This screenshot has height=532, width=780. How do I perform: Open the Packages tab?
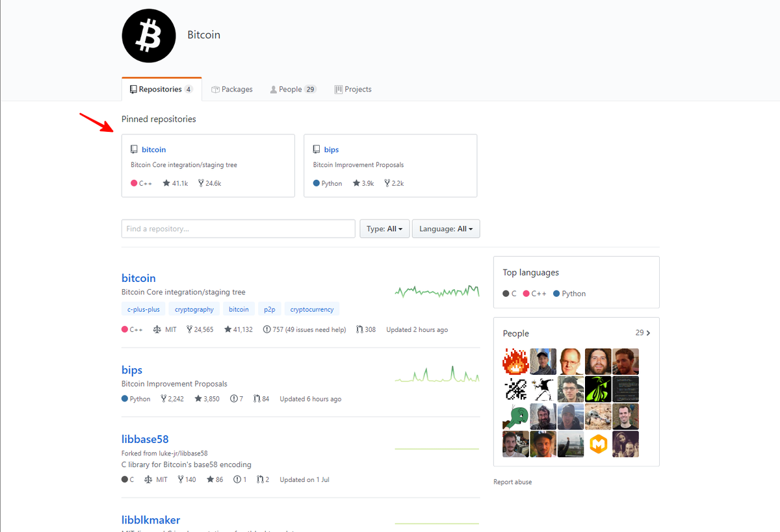(232, 89)
